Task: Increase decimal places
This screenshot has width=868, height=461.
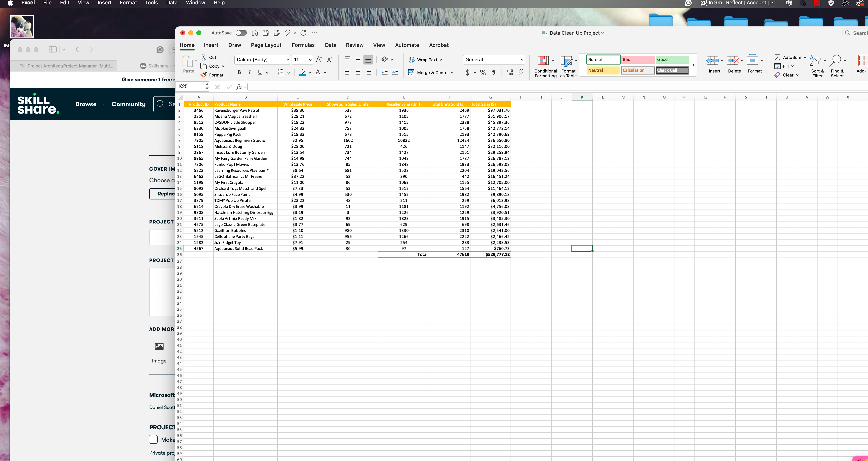Action: [x=510, y=72]
